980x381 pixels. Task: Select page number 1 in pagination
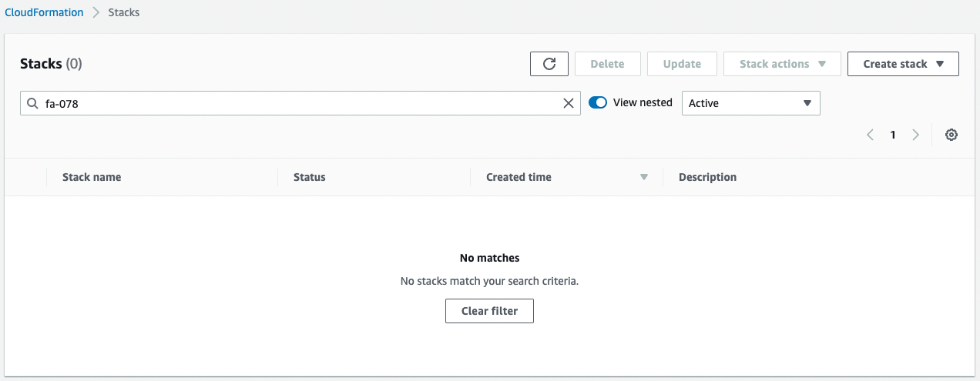pos(893,135)
